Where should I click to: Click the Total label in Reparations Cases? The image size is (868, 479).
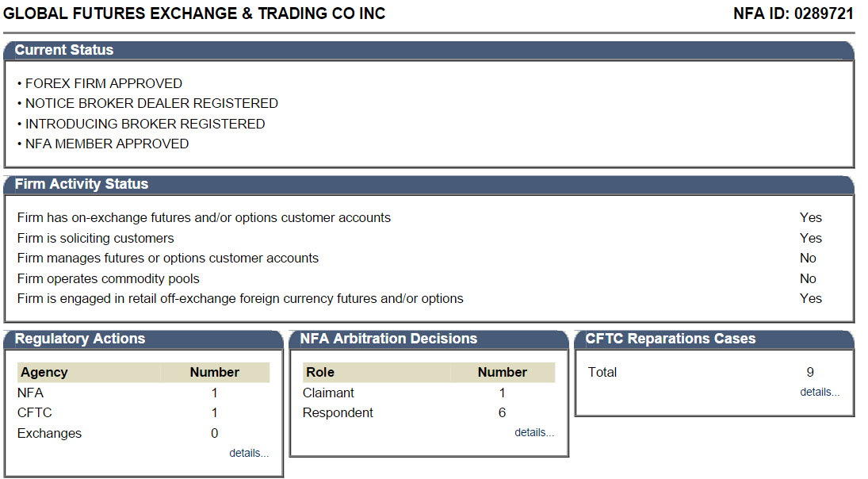click(602, 372)
